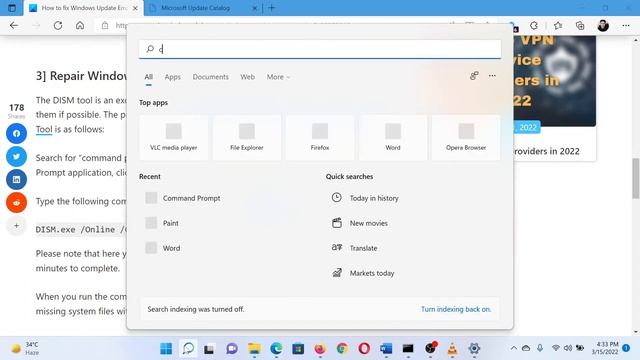
Task: Open Windows Start menu
Action: [x=166, y=349]
